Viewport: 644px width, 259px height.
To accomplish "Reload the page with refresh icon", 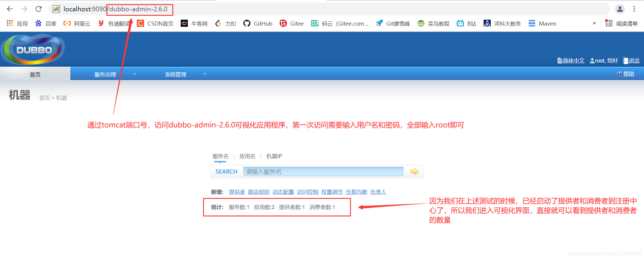I will tap(38, 9).
